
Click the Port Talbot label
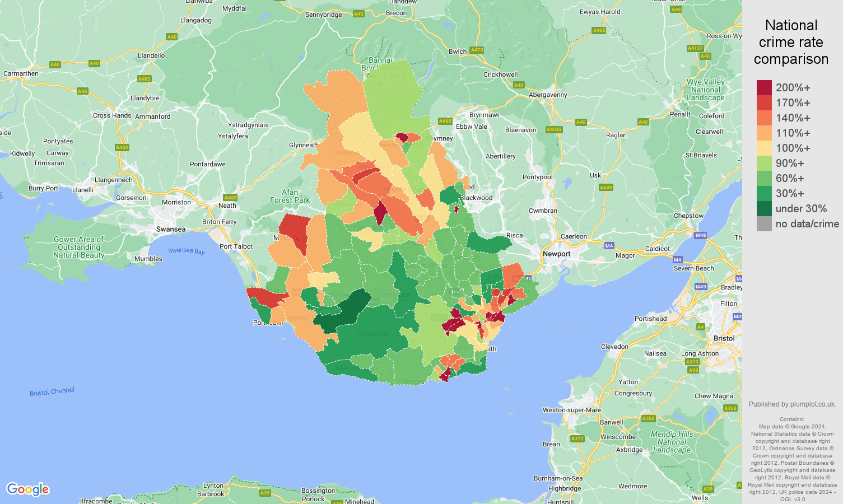click(x=236, y=246)
